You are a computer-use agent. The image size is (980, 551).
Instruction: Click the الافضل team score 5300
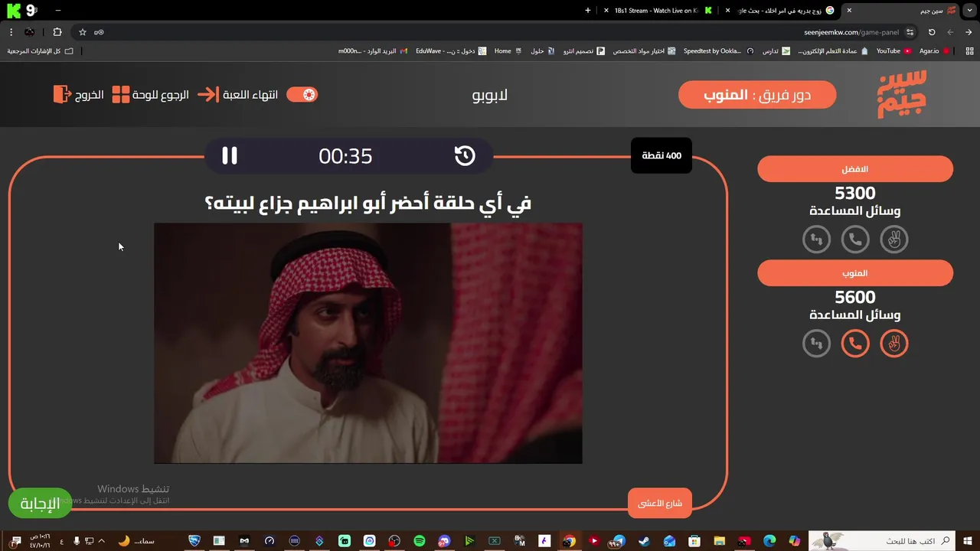click(x=855, y=194)
